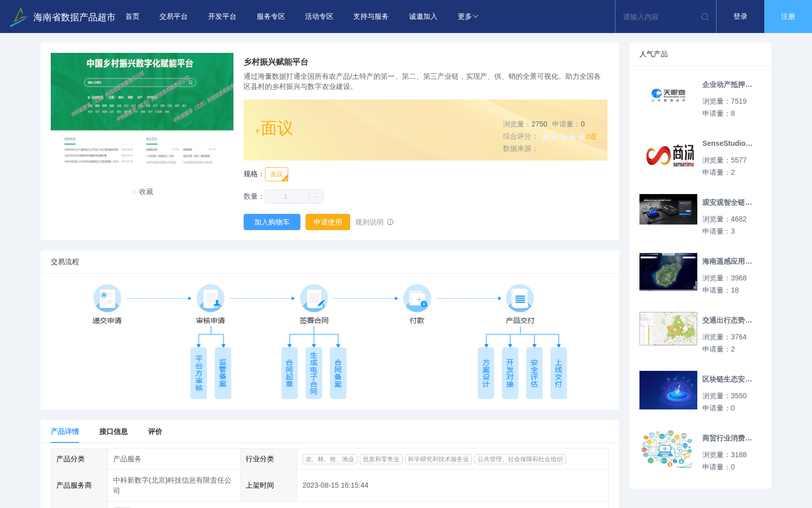Click the 合同备案 flow box
This screenshot has width=812, height=508.
[338, 373]
